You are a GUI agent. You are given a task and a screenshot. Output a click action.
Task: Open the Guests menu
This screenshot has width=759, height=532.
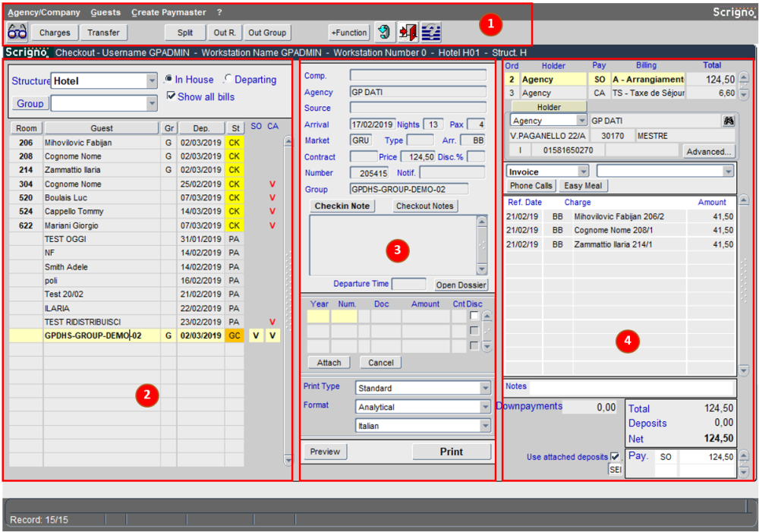(106, 12)
